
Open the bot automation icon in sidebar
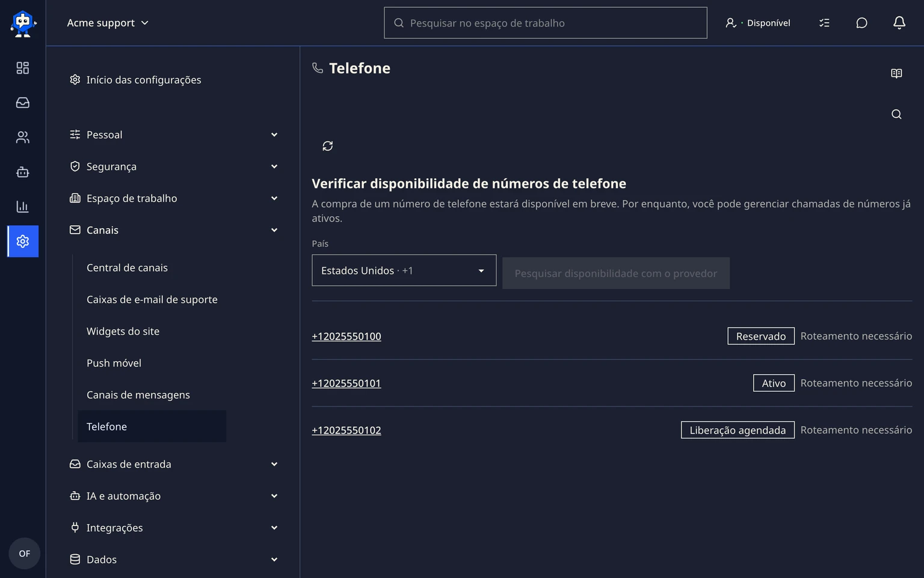pos(23,172)
